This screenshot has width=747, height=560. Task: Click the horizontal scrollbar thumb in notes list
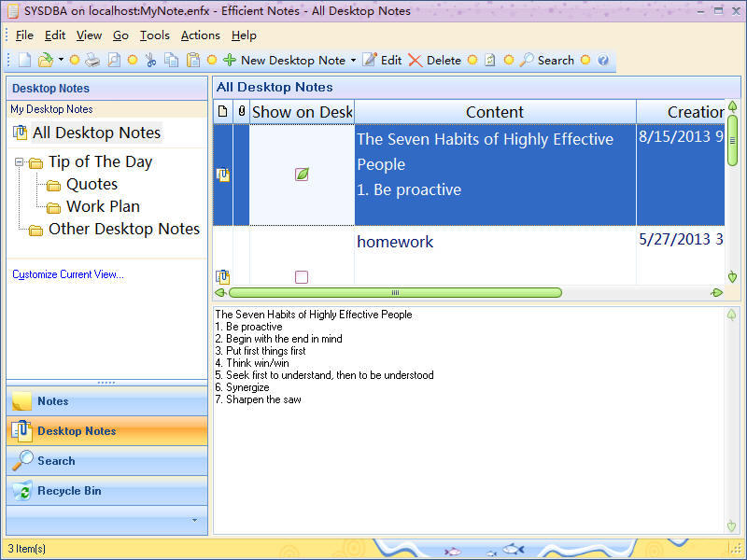point(395,292)
